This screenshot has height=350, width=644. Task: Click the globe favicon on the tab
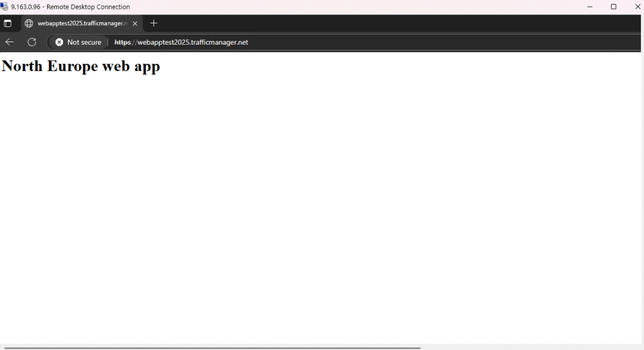(29, 23)
